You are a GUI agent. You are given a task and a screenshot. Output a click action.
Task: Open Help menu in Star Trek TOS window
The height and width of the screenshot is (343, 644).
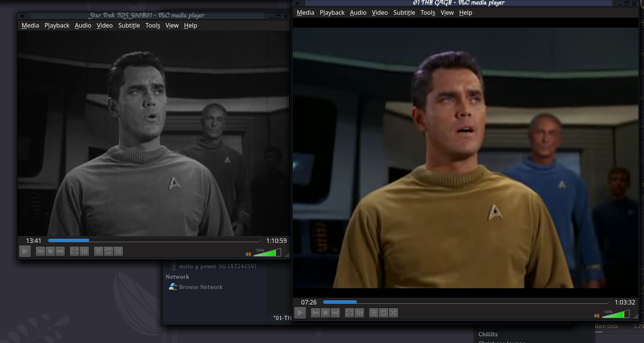click(190, 25)
